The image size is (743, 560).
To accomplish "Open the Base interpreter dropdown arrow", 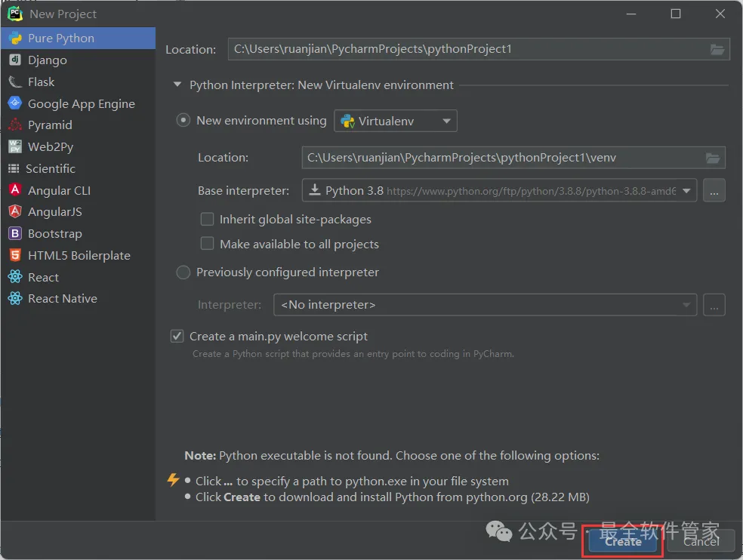I will pyautogui.click(x=686, y=191).
